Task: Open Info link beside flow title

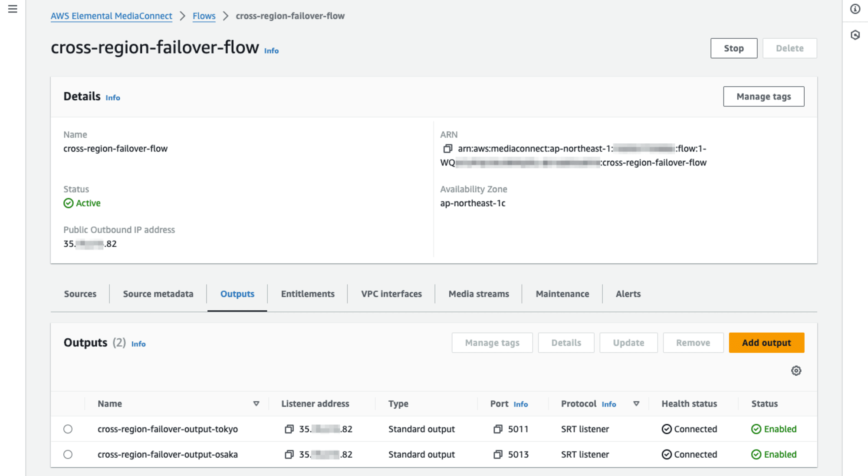Action: pyautogui.click(x=271, y=51)
